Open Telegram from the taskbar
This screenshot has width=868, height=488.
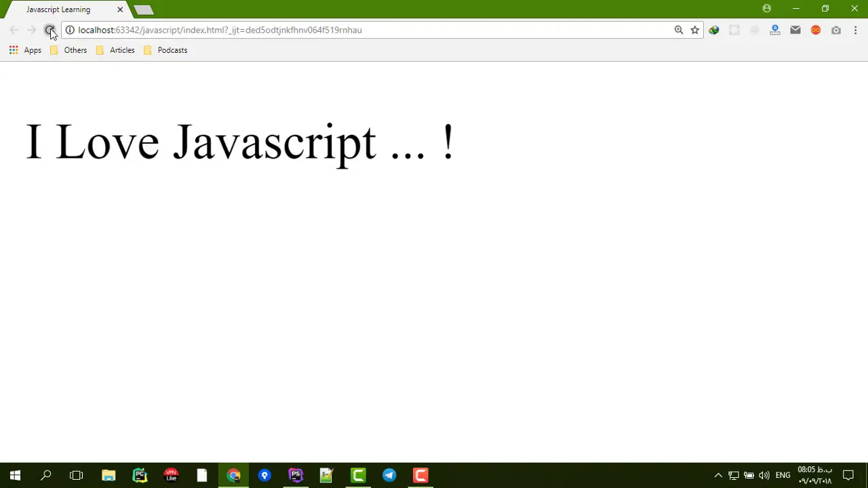pos(389,475)
